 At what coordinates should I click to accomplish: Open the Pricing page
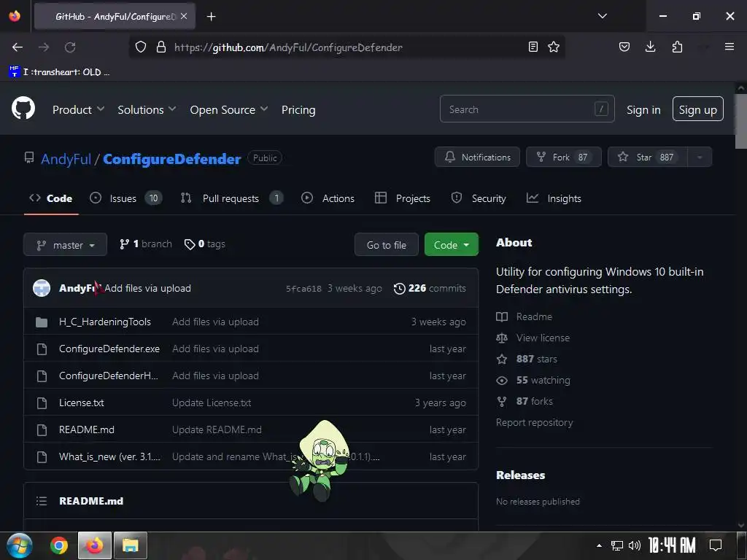(298, 109)
